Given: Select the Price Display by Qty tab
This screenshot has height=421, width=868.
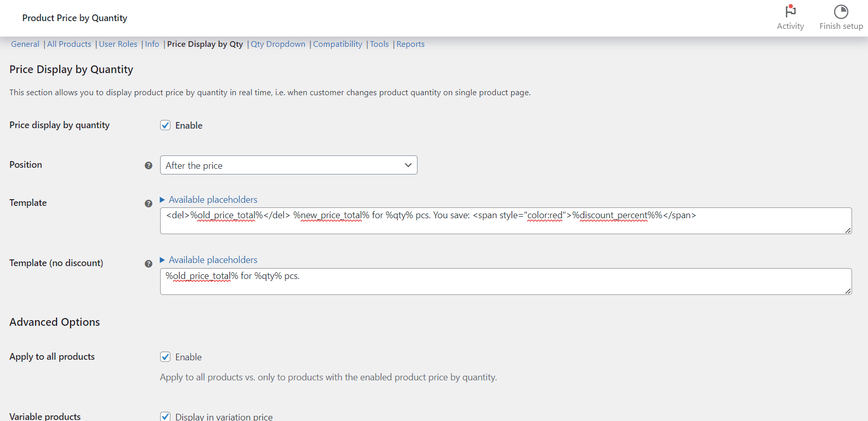Looking at the screenshot, I should click(x=205, y=44).
